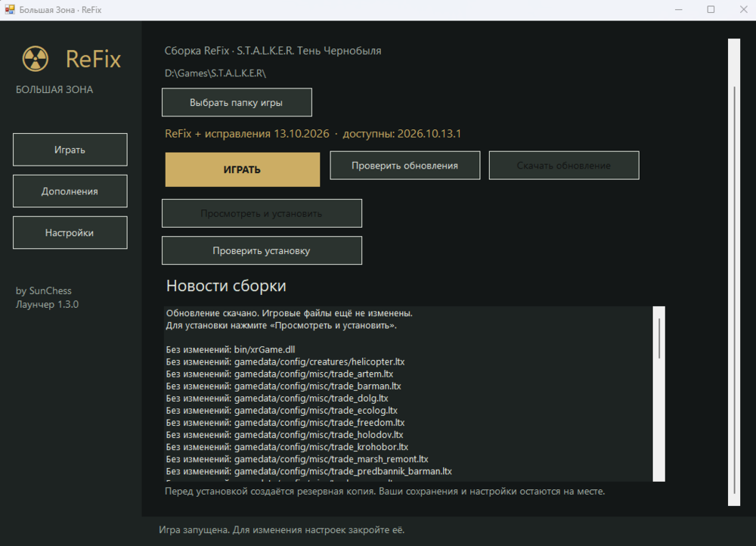756x546 pixels.
Task: Launch the game with the gold ИГРАТЬ button
Action: pos(243,169)
